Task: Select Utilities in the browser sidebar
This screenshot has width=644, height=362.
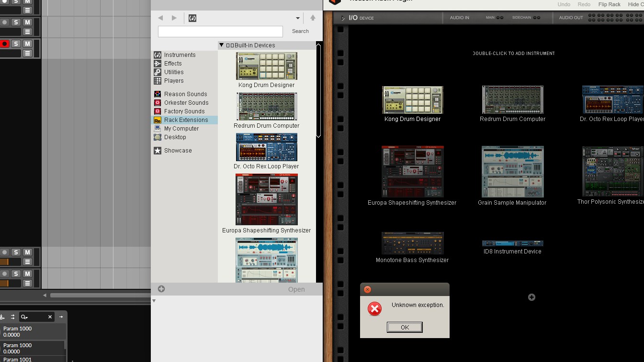Action: (174, 72)
